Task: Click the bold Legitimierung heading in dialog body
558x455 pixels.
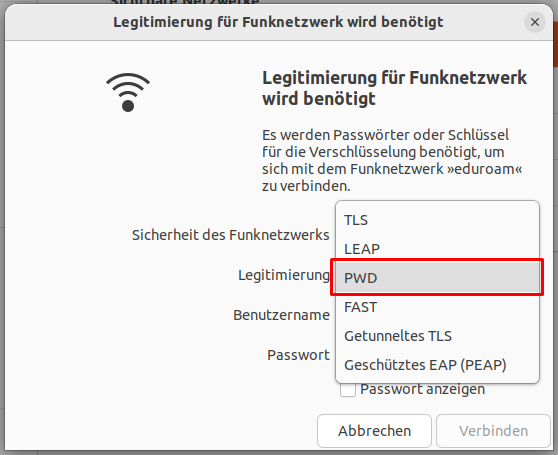Action: [x=394, y=88]
